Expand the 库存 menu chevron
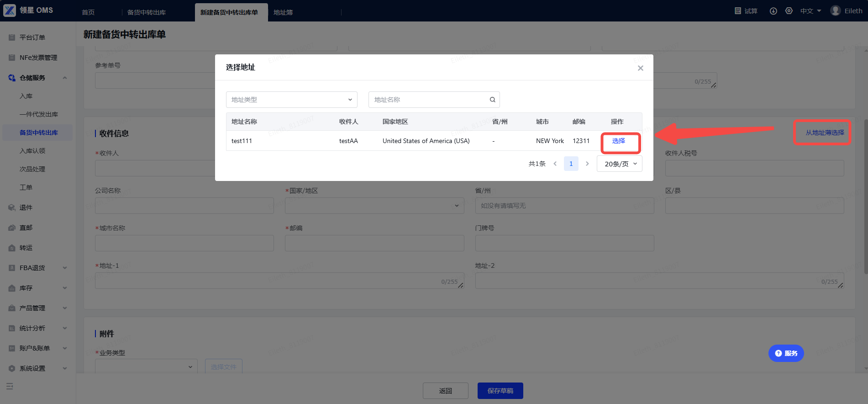 click(x=65, y=288)
